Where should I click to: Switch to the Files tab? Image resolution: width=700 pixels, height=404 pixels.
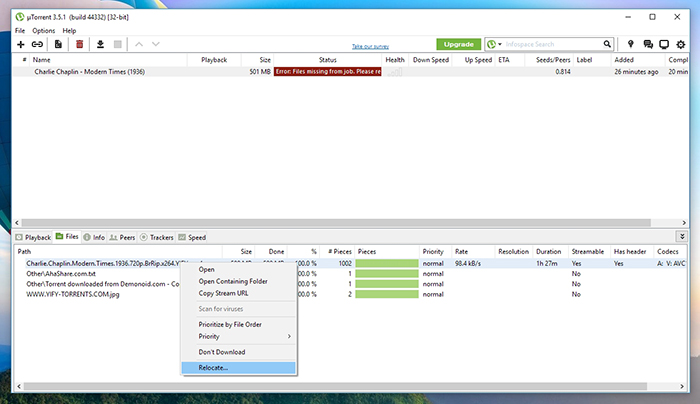tap(67, 237)
